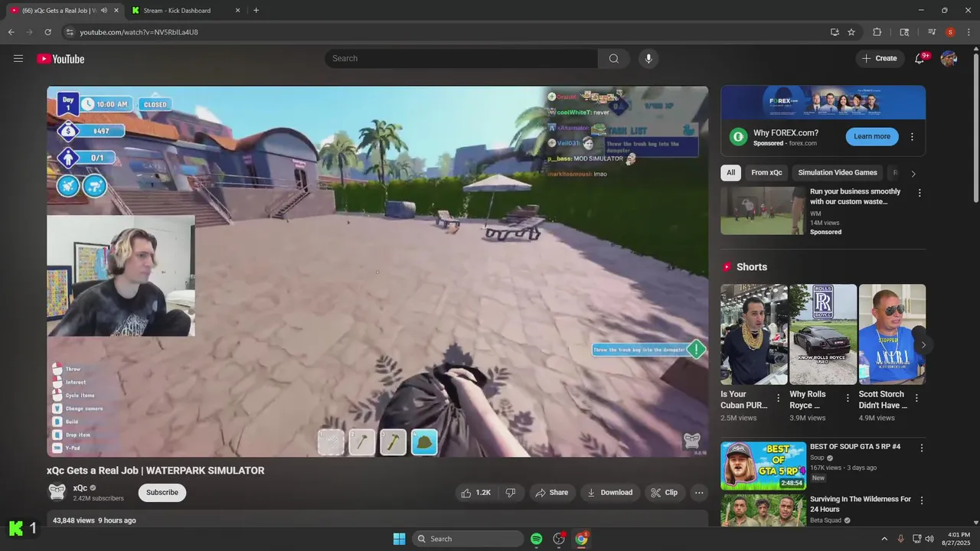Open Best of Soup GTA 5 RP thumbnail
980x551 pixels.
[x=763, y=465]
